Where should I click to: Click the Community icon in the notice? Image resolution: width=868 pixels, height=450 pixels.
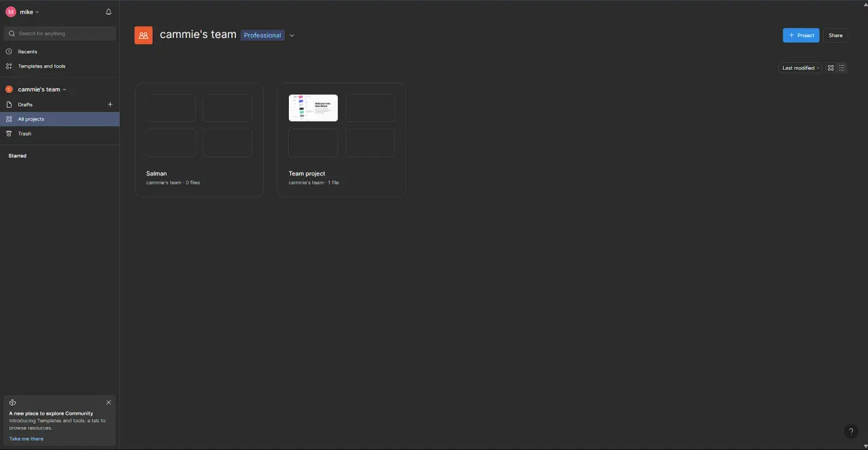[12, 403]
